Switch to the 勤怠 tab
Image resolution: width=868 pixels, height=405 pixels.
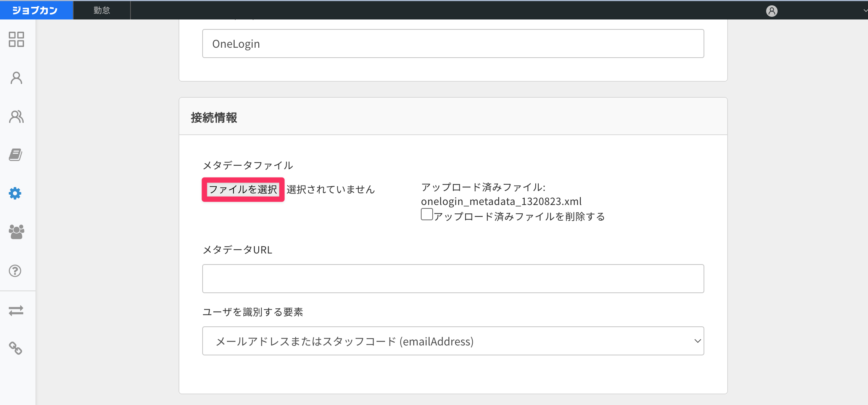(x=102, y=10)
